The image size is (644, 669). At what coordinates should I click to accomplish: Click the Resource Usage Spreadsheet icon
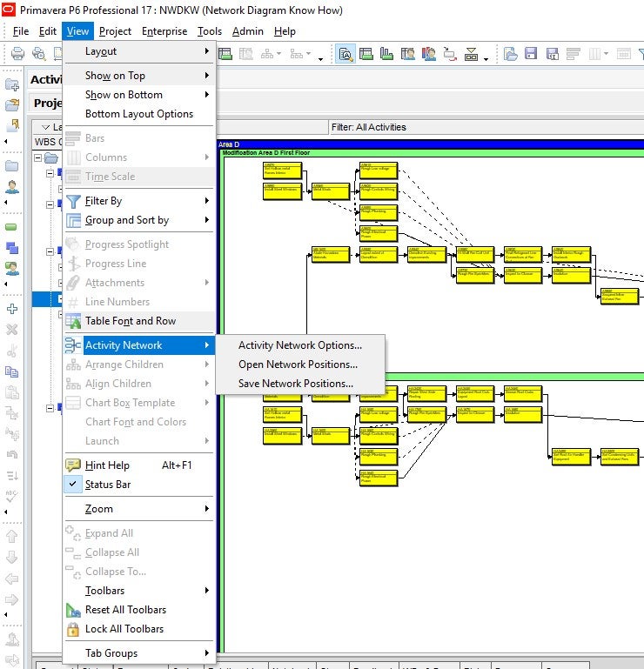coord(407,54)
